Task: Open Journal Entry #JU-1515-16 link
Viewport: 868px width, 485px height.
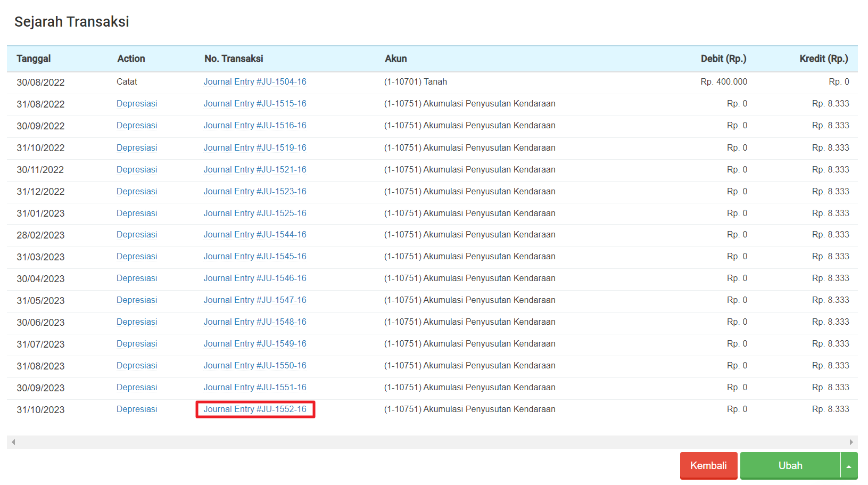Action: pos(255,104)
